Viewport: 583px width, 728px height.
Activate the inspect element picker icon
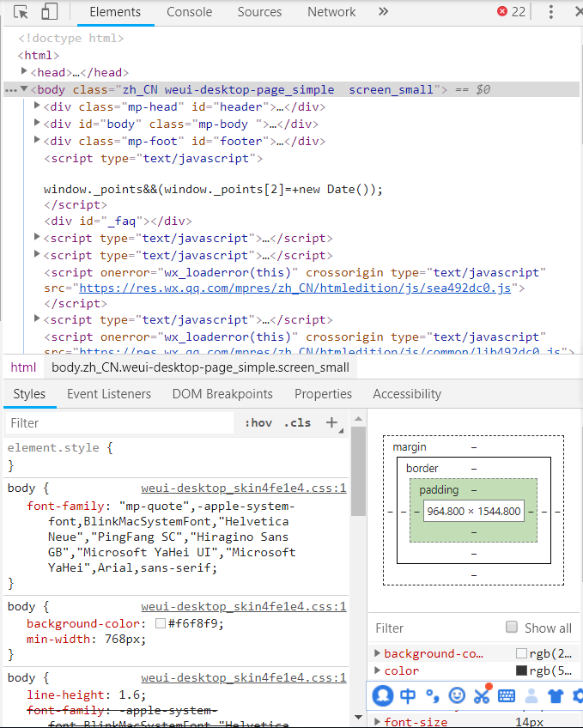pyautogui.click(x=21, y=12)
